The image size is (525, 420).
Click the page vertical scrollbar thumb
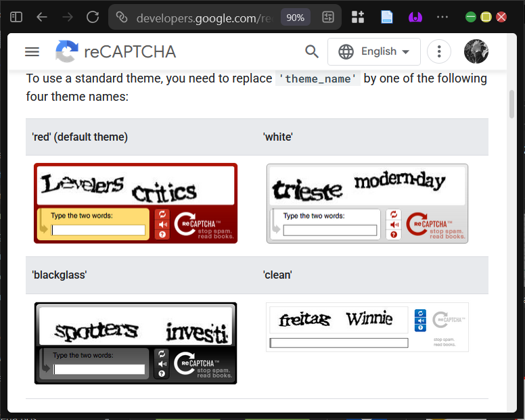pos(511,104)
